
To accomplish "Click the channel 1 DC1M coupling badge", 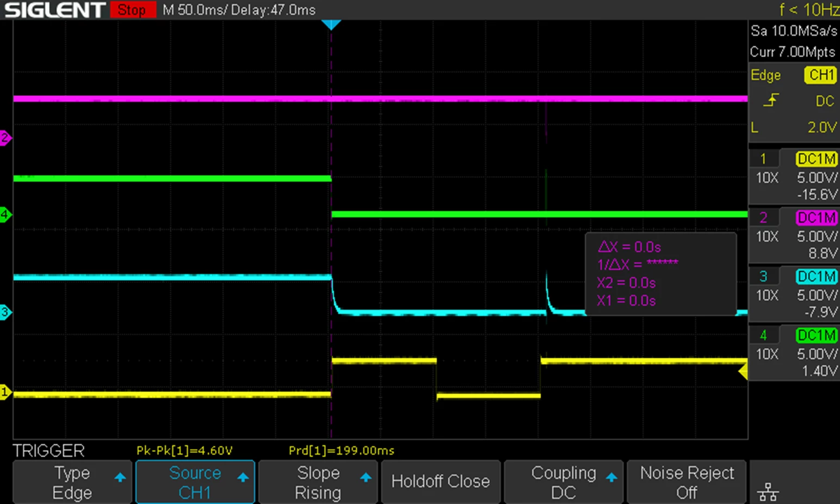I will point(817,159).
